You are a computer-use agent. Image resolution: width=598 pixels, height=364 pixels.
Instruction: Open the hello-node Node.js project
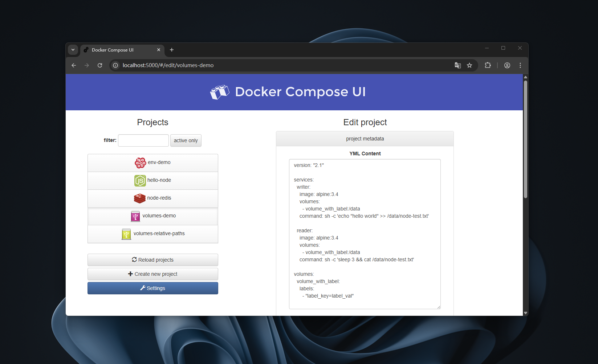[x=152, y=180]
